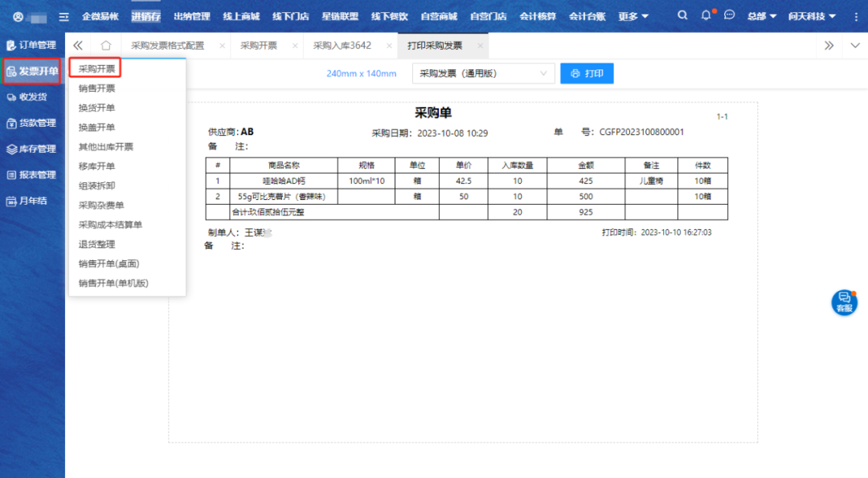The image size is (868, 478).
Task: Expand the 总部 branch dropdown
Action: (761, 16)
